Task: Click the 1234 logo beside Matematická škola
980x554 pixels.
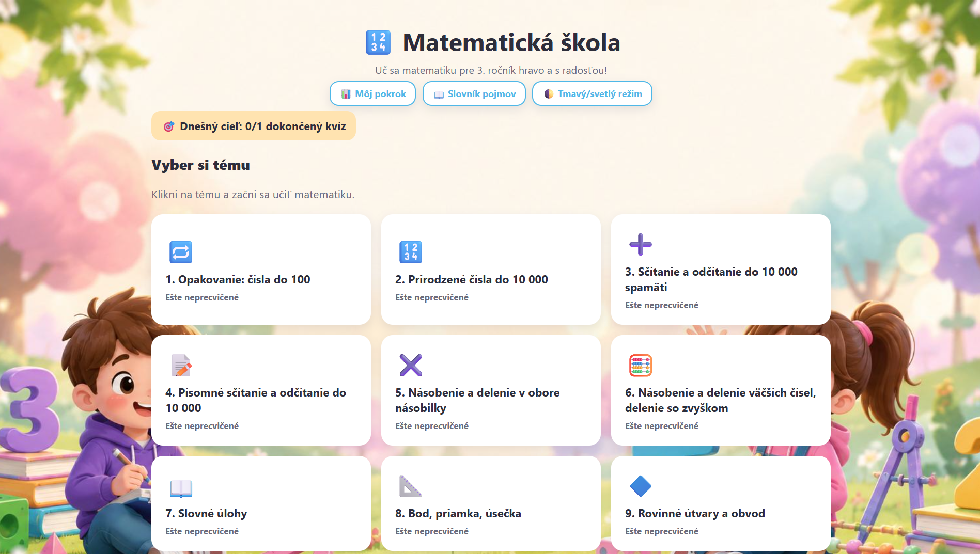Action: [x=378, y=42]
